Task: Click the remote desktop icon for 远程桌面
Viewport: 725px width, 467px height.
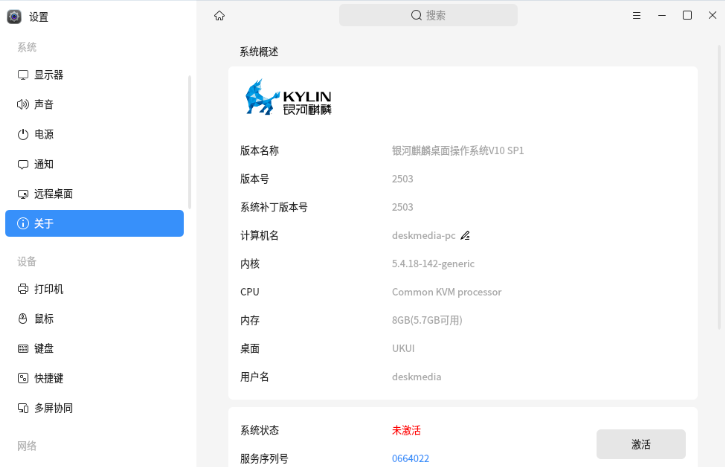Action: point(23,194)
